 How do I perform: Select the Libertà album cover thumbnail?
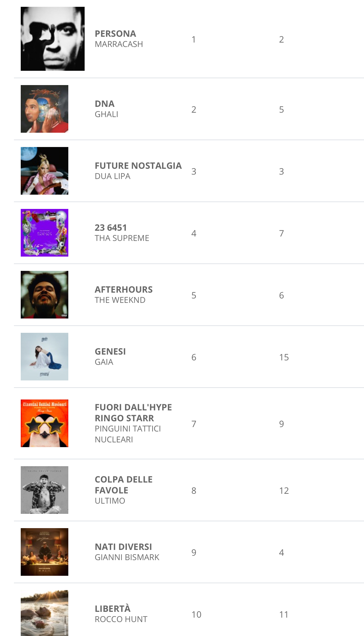pos(45,613)
